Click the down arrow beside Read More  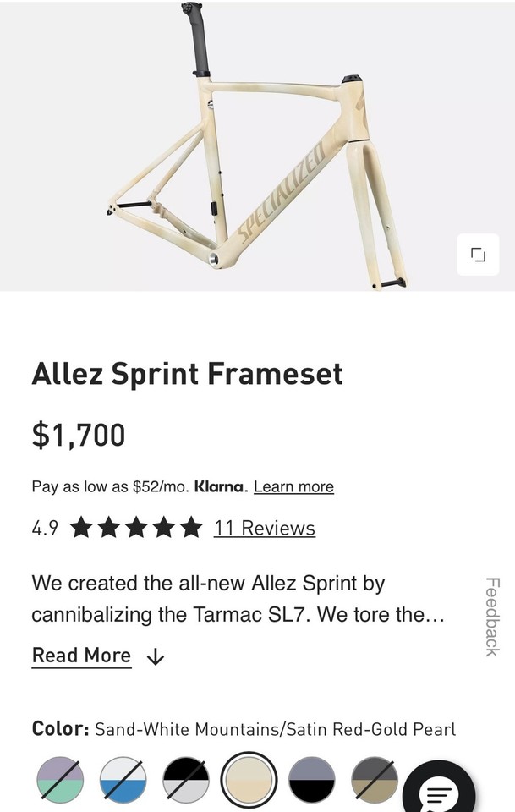154,656
